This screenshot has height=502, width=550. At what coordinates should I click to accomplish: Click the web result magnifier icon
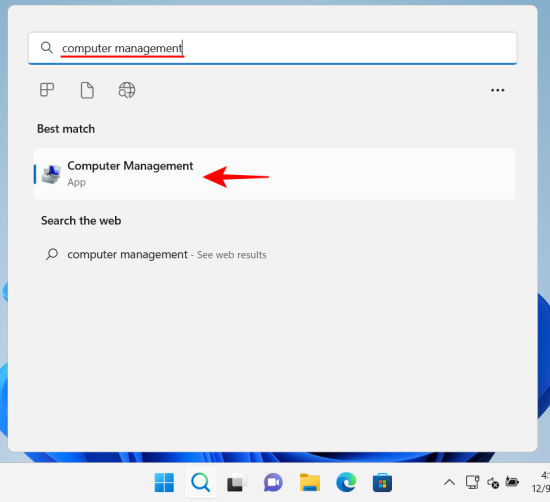click(52, 254)
